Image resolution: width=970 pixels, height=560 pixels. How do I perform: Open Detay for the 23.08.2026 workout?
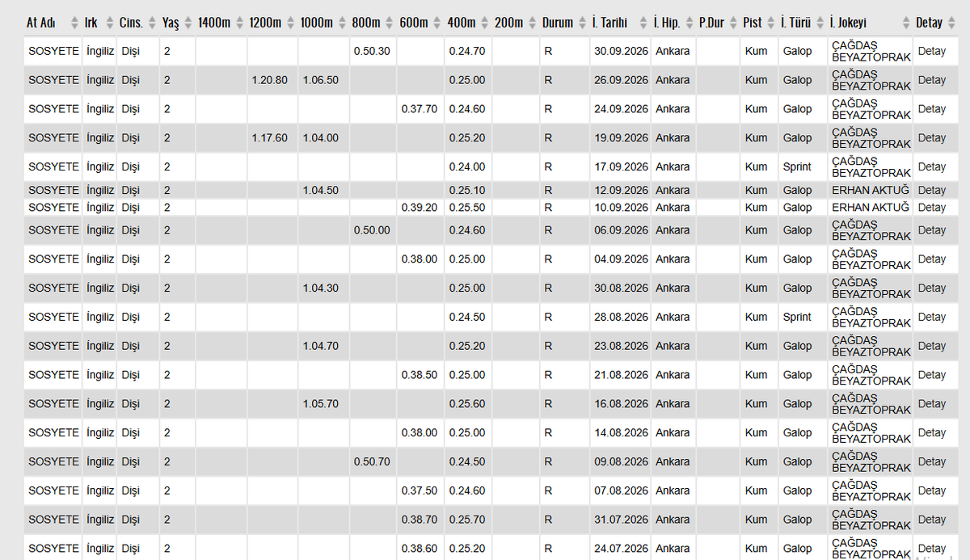click(931, 346)
